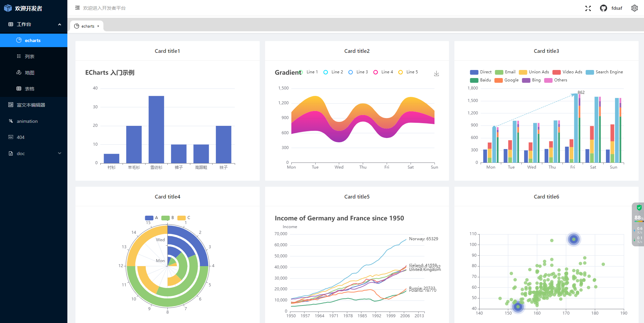This screenshot has height=323, width=644.
Task: Click the "Card title2" heading
Action: coord(357,51)
